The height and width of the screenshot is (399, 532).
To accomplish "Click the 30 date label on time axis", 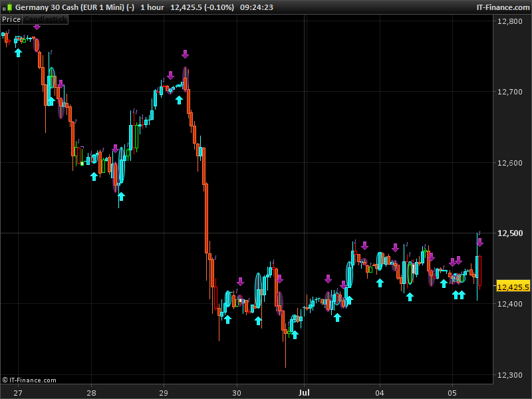I will coord(237,393).
